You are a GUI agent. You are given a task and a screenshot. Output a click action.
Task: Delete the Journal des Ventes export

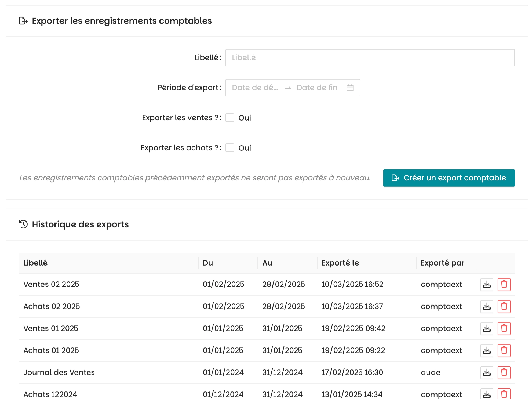click(x=504, y=372)
